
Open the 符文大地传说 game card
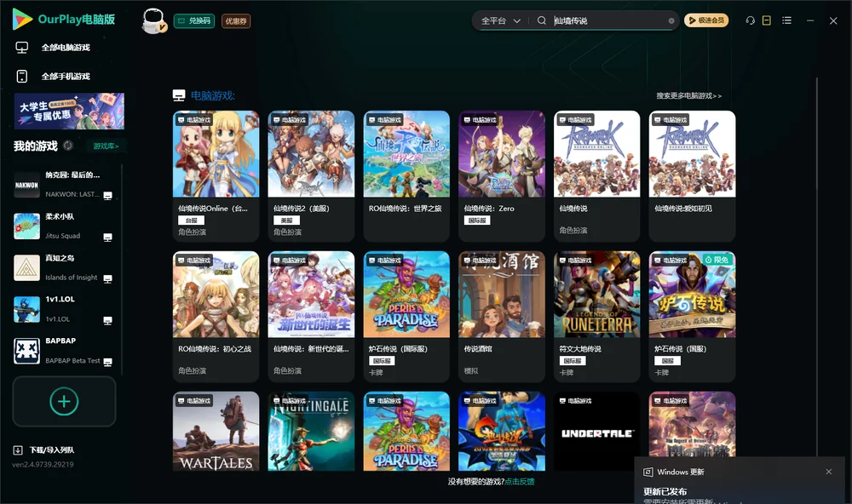click(597, 317)
